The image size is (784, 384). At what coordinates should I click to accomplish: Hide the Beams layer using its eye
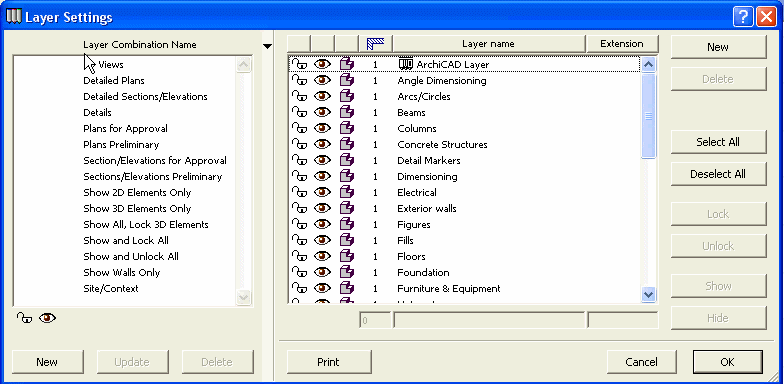(x=322, y=112)
